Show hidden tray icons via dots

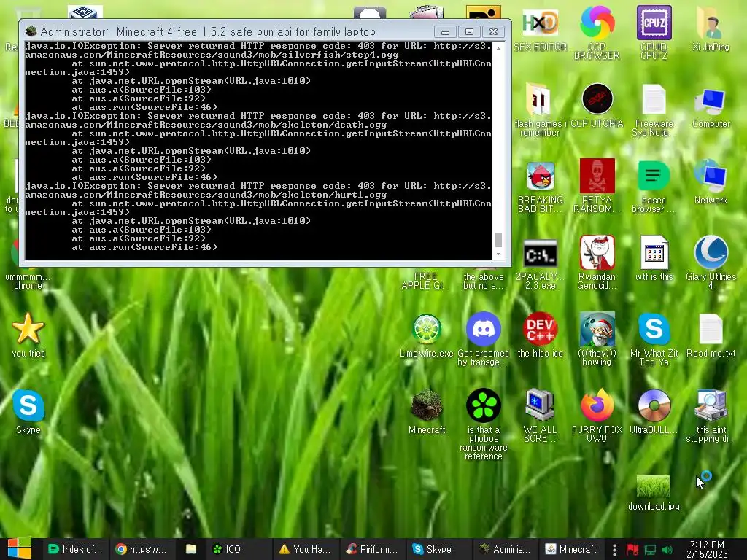tap(614, 550)
